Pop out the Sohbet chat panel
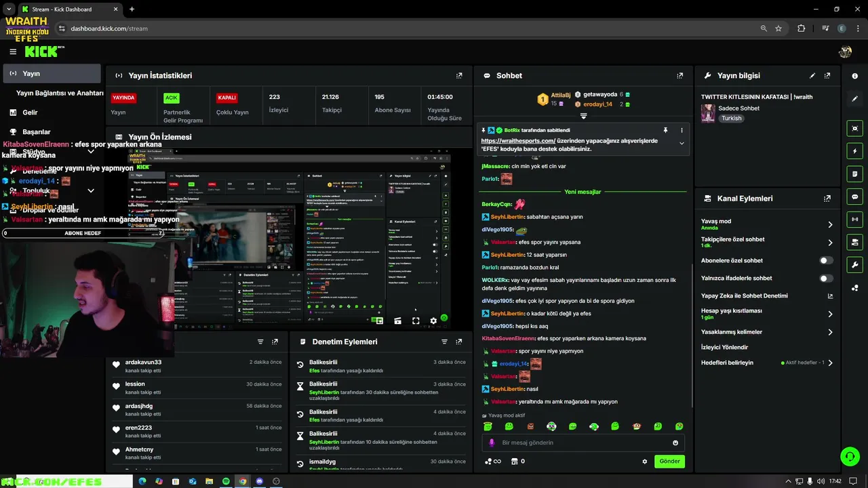The width and height of the screenshot is (868, 488). click(x=680, y=76)
